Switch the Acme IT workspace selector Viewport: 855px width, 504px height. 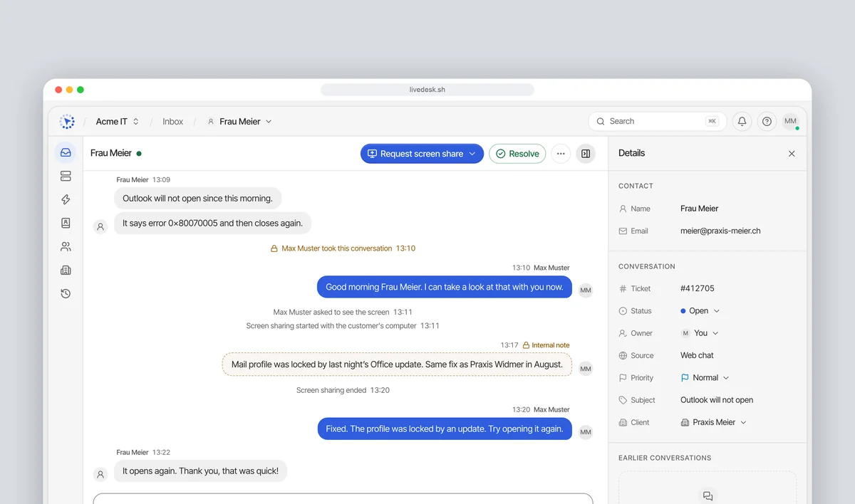118,122
